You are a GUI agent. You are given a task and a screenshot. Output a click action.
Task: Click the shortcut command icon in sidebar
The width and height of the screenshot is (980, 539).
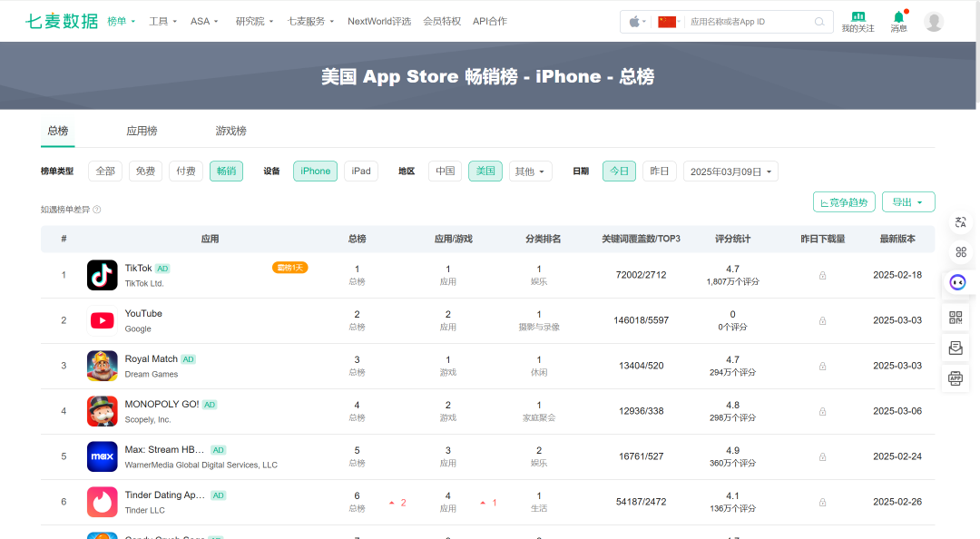click(961, 252)
